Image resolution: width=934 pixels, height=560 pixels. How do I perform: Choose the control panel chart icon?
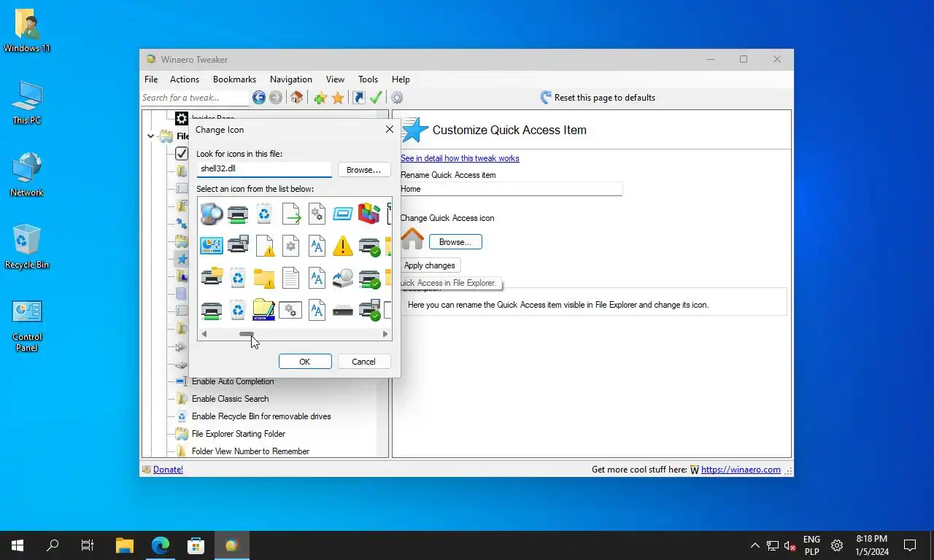212,246
